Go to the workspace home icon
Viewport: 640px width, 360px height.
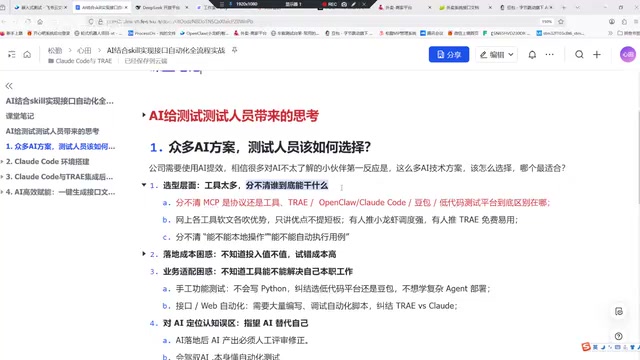[27, 54]
